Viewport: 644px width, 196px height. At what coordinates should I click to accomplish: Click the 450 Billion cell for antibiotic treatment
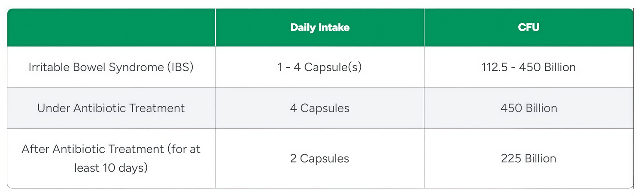click(529, 108)
